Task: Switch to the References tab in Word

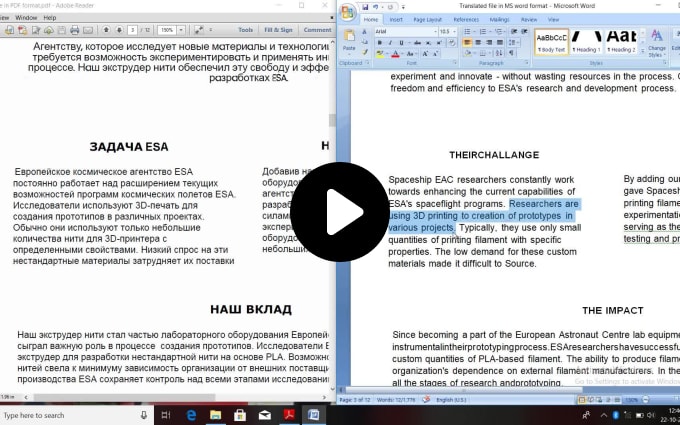Action: (x=466, y=20)
